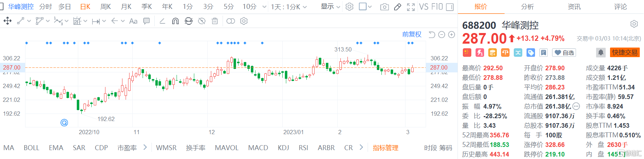Click the China flag market icon
644x159 pixels.
coord(467,53)
